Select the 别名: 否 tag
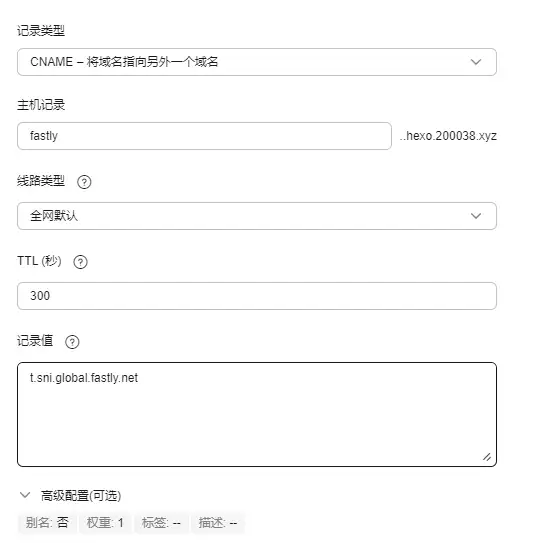 (47, 523)
